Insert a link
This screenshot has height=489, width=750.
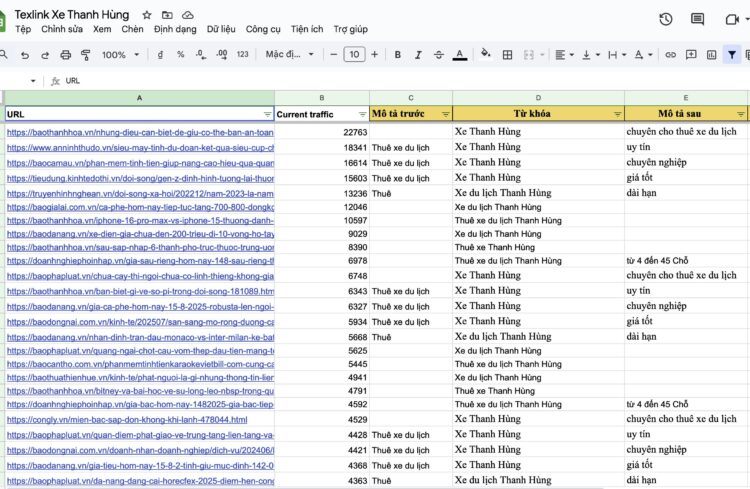click(x=671, y=55)
